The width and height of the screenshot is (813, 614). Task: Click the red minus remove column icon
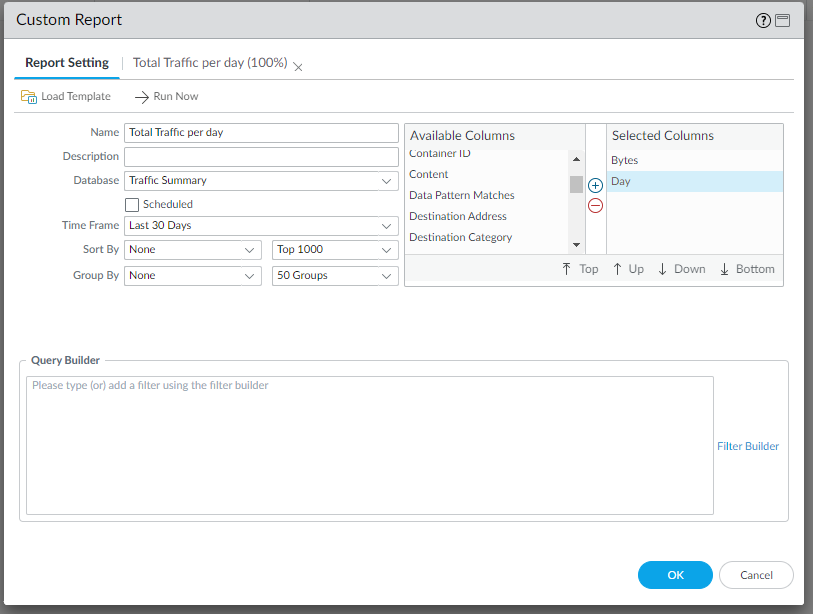595,206
